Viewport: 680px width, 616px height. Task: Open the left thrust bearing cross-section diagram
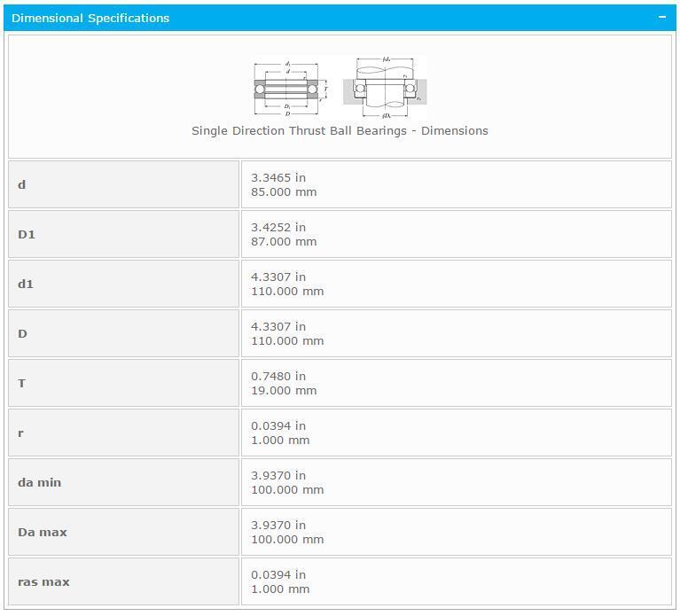pyautogui.click(x=291, y=89)
